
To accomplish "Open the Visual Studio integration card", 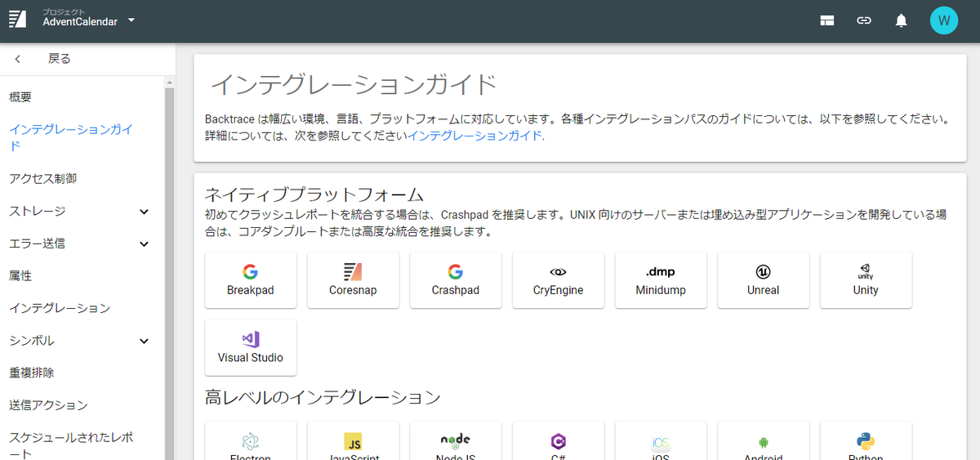I will click(251, 347).
